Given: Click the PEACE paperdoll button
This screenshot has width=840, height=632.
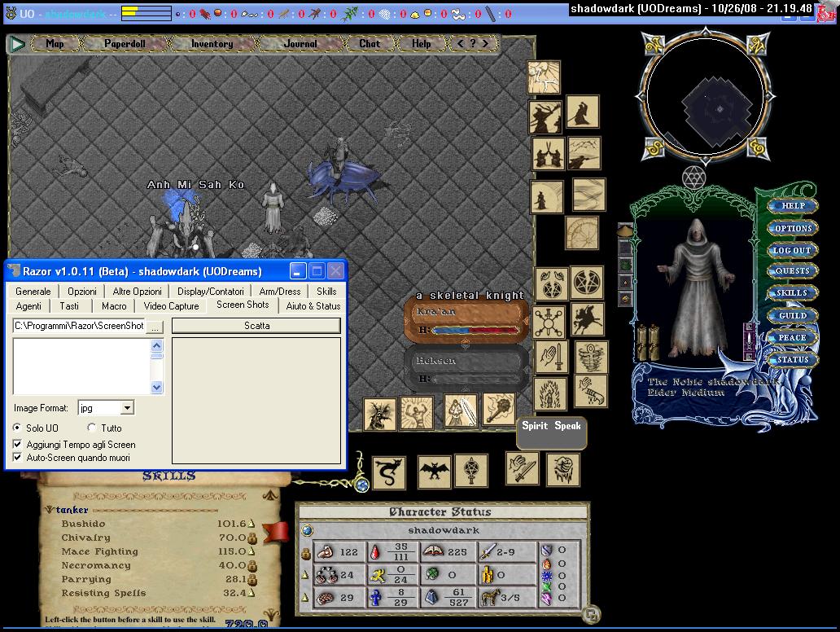Looking at the screenshot, I should tap(792, 338).
